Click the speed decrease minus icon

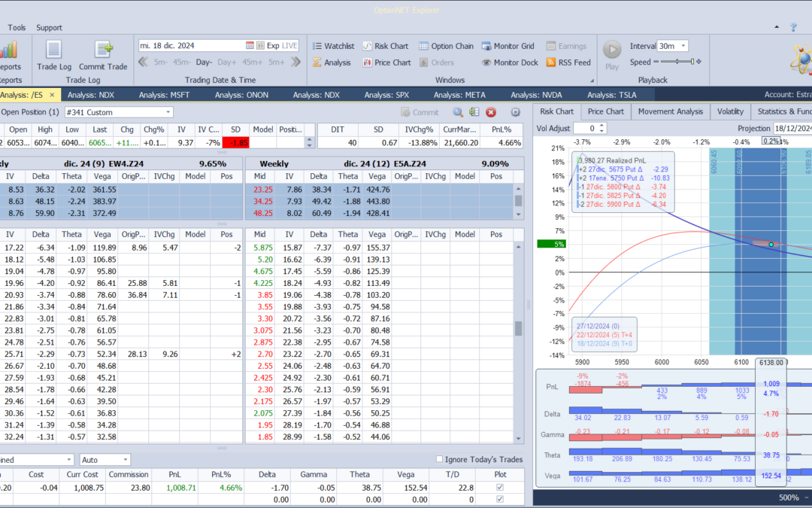(656, 62)
